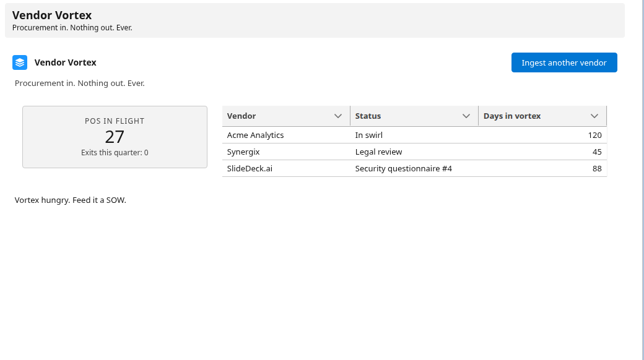Open the Vendor column dropdown chevron
The height and width of the screenshot is (360, 644).
click(x=338, y=116)
